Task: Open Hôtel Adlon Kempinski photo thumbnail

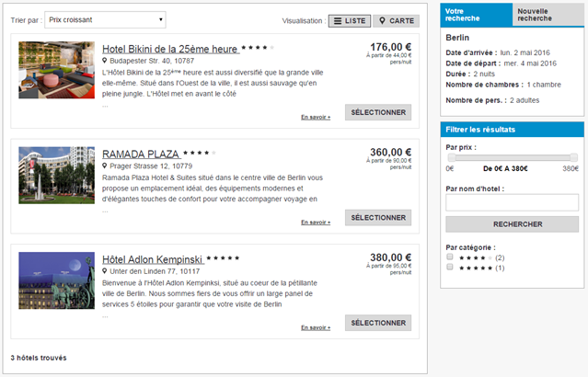Action: click(x=55, y=281)
